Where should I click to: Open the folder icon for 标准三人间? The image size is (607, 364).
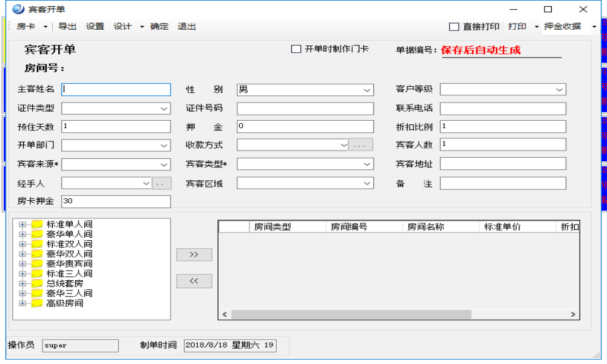(x=37, y=274)
